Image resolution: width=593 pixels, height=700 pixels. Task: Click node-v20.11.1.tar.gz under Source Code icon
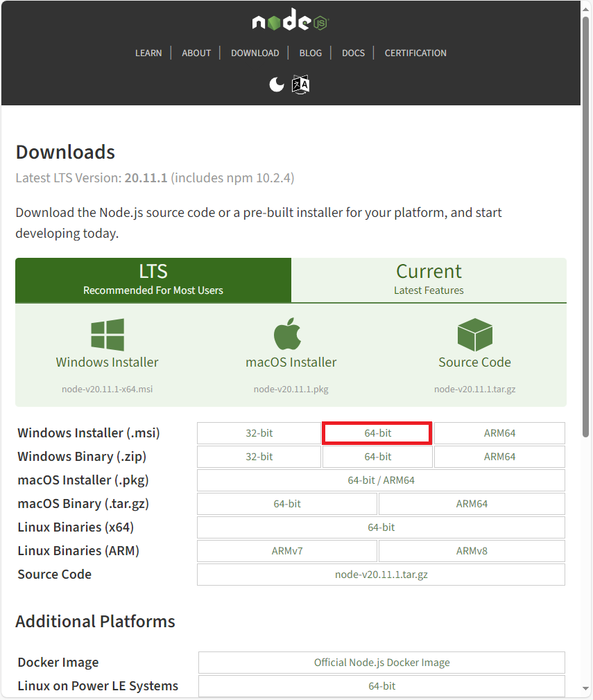click(x=474, y=389)
